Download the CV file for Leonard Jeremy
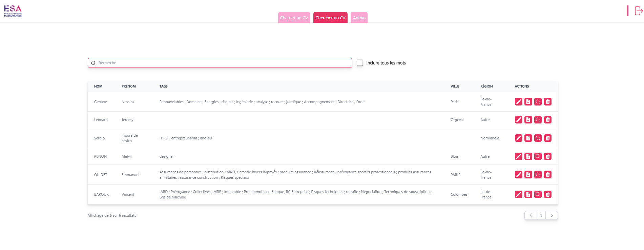 (x=528, y=120)
